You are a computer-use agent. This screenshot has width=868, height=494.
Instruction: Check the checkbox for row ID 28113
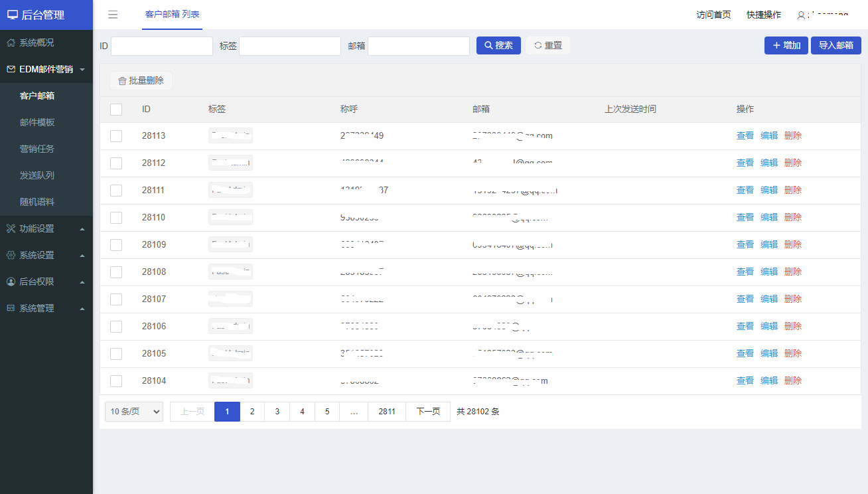[116, 135]
